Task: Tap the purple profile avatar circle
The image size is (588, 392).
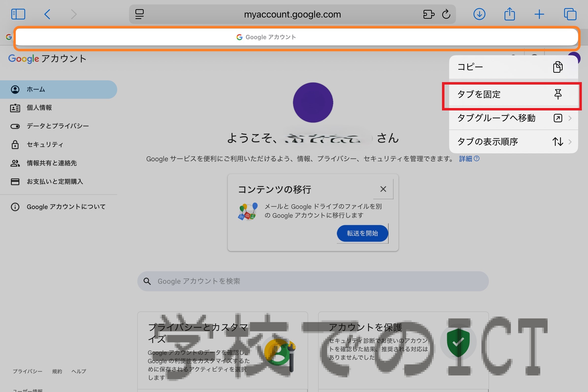Action: [313, 103]
